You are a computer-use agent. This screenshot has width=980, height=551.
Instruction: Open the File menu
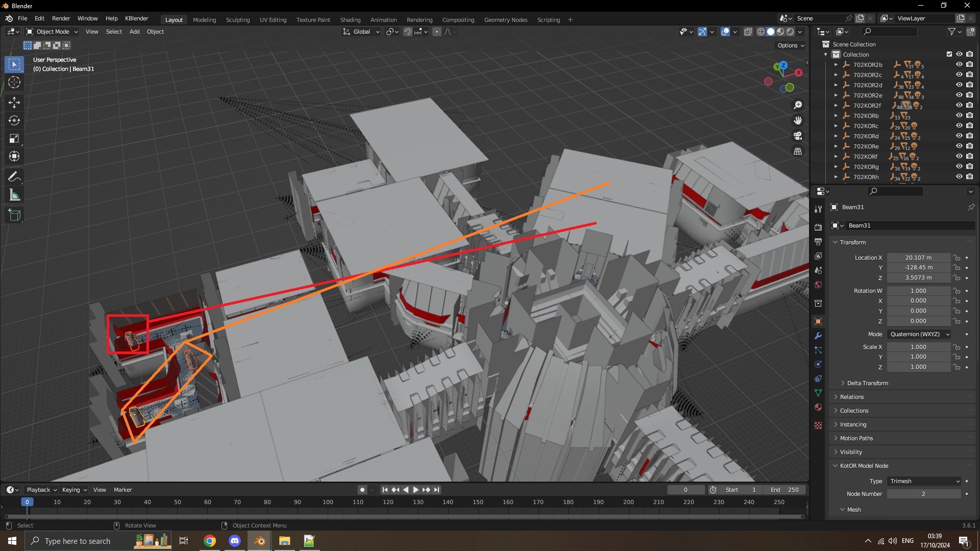[x=22, y=18]
